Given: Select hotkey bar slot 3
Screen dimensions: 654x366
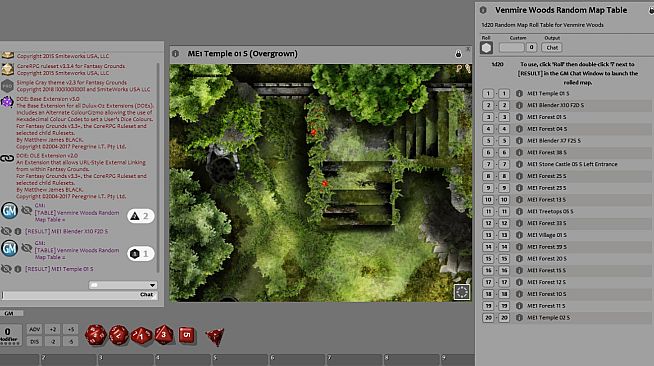Looking at the screenshot, I should click(126, 360).
